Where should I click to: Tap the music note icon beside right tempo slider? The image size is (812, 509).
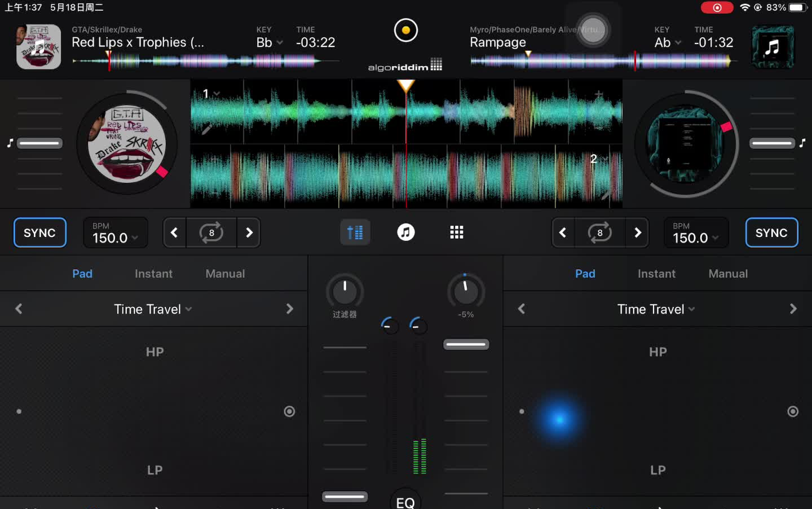(802, 143)
